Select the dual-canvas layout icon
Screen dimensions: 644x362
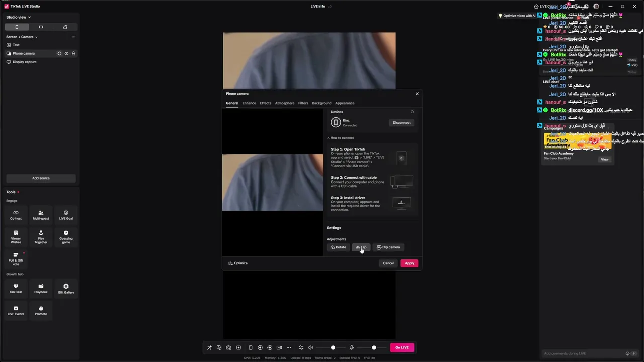[65, 27]
